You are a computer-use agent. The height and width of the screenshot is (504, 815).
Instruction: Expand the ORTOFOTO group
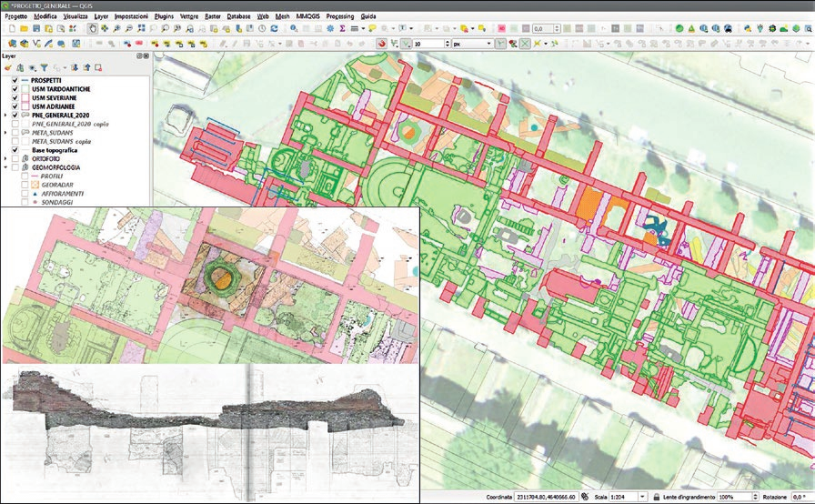point(5,158)
